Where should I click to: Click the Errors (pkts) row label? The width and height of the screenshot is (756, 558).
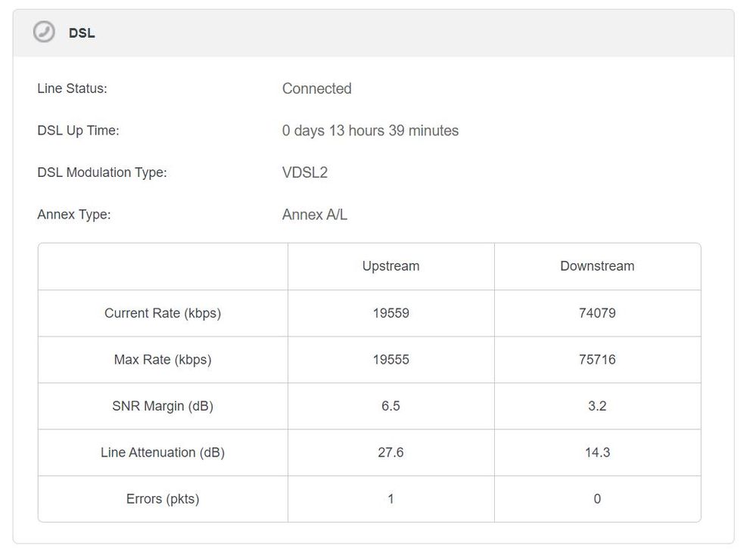pyautogui.click(x=163, y=499)
